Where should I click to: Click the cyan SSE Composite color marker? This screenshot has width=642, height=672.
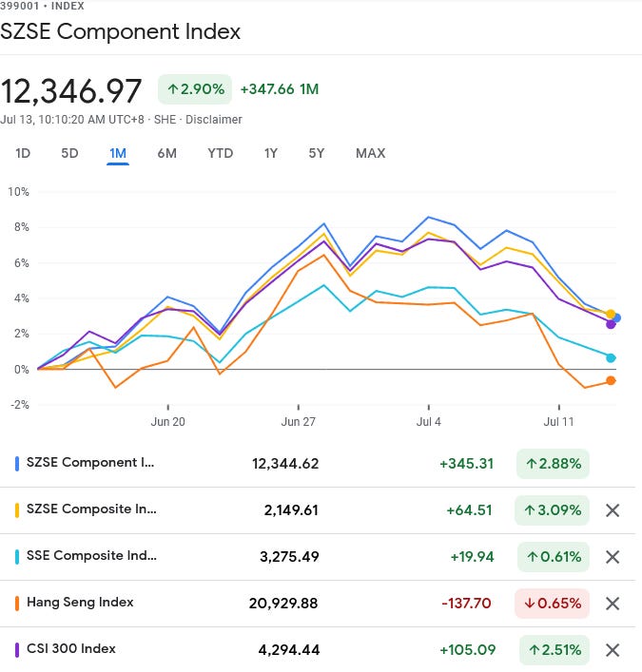(17, 557)
